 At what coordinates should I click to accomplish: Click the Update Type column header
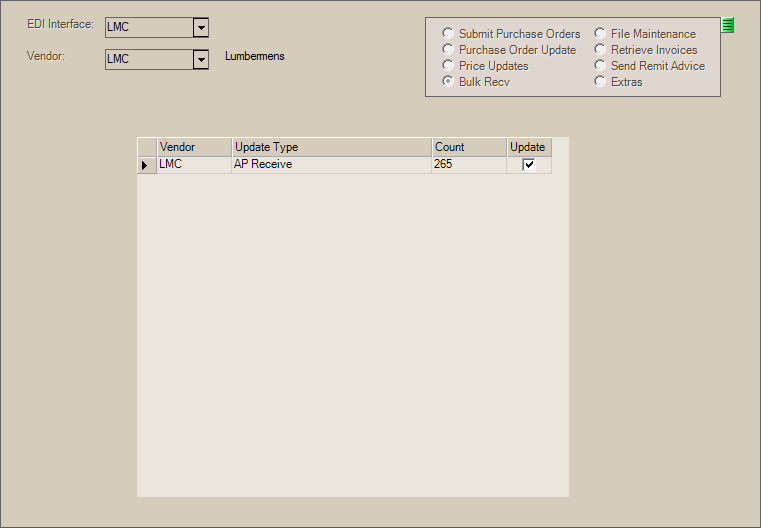pos(331,147)
